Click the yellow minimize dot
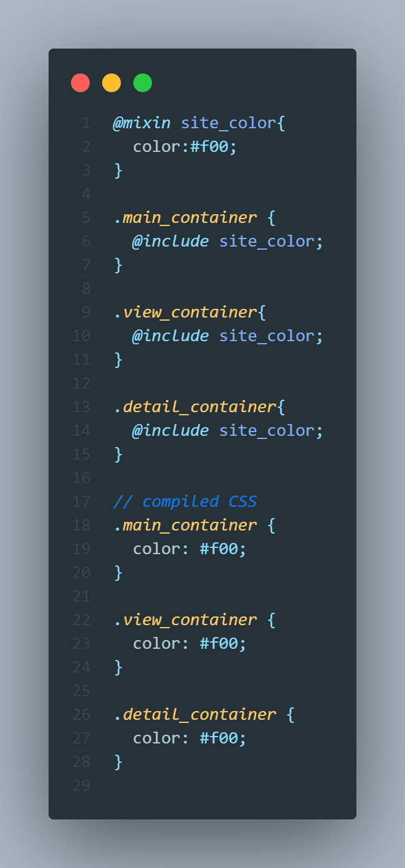Image resolution: width=405 pixels, height=868 pixels. coord(112,83)
